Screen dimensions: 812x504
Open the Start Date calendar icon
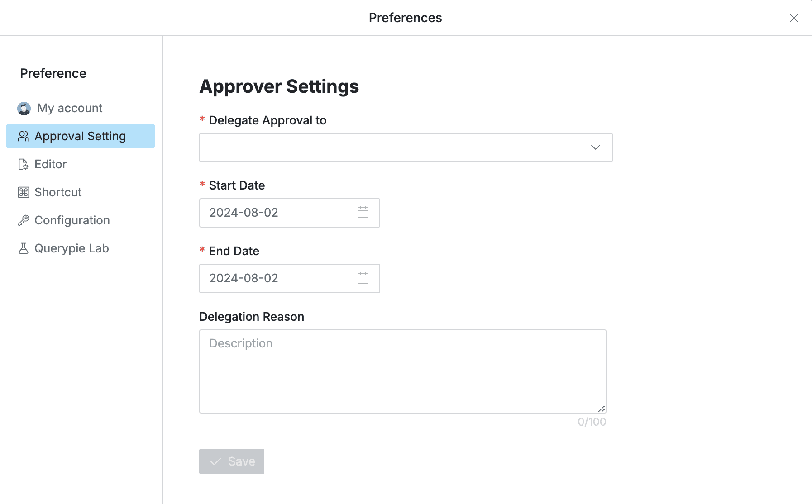tap(363, 213)
